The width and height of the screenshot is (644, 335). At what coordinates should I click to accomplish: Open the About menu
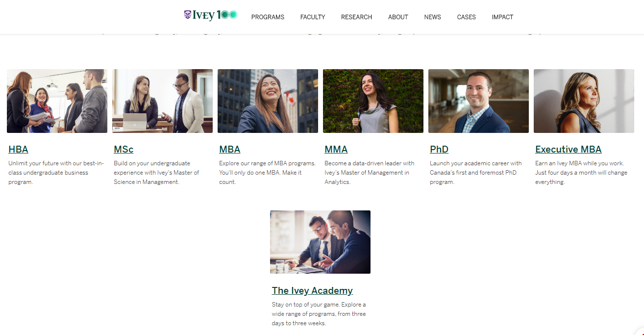tap(398, 17)
